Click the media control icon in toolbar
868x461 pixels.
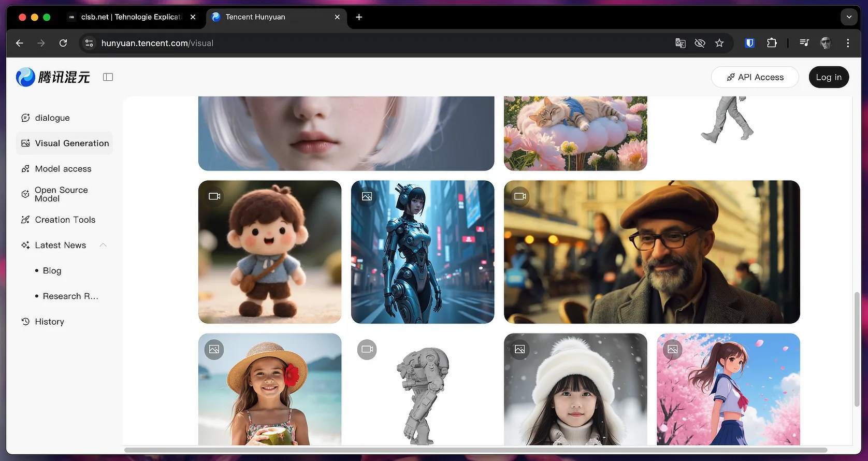pos(804,43)
